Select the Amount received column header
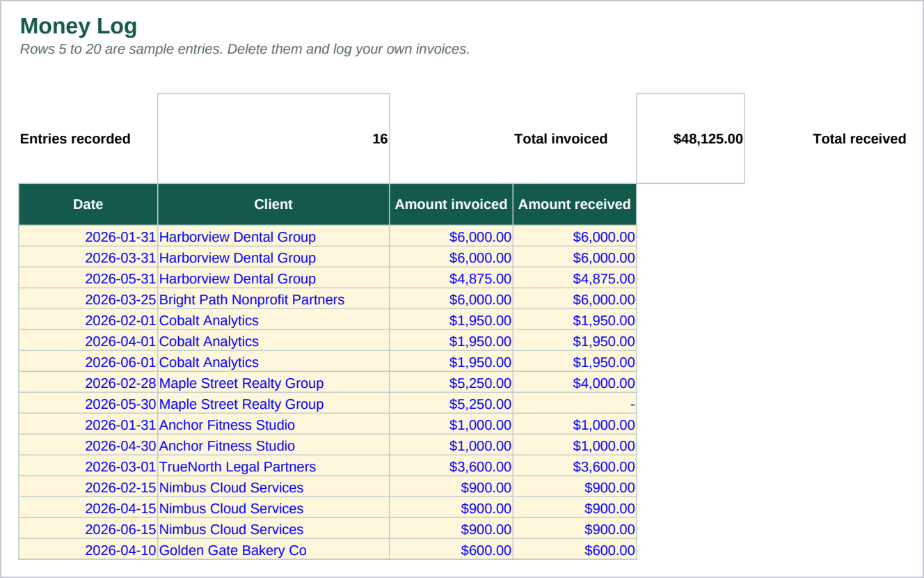The image size is (924, 578). (575, 204)
